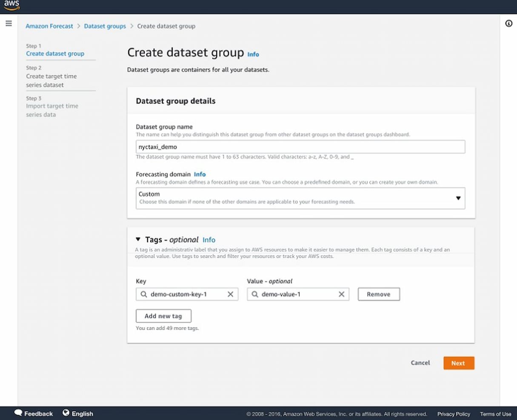This screenshot has height=420, width=517.
Task: Open Info link beside Tags
Action: [209, 240]
